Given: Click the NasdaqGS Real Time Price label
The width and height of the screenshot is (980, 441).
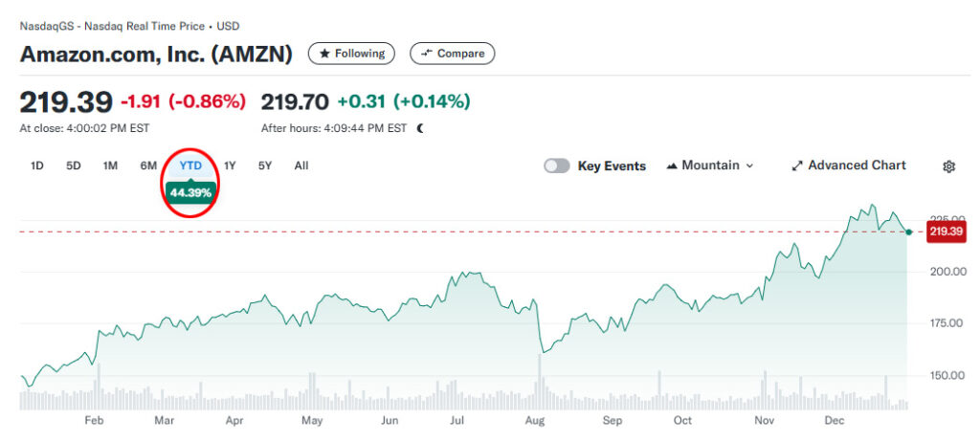Looking at the screenshot, I should [129, 26].
